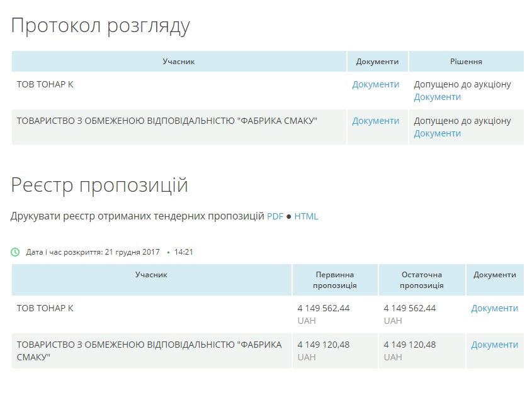Click the opening date text 21 грудня 2017
The image size is (532, 393).
pos(132,252)
